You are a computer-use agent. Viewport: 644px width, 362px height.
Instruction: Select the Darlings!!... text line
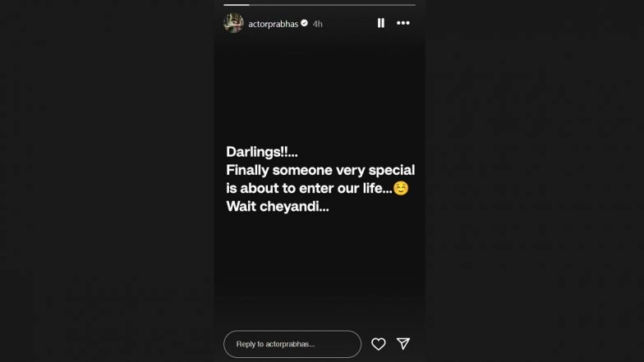[x=261, y=152]
